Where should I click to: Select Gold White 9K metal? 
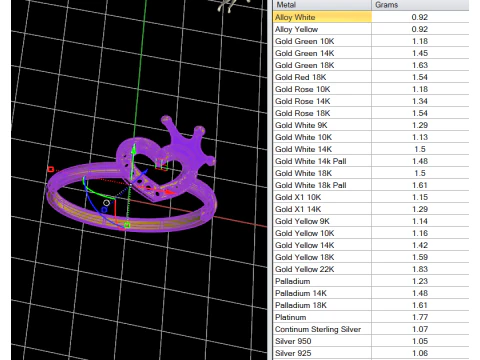[x=322, y=125]
